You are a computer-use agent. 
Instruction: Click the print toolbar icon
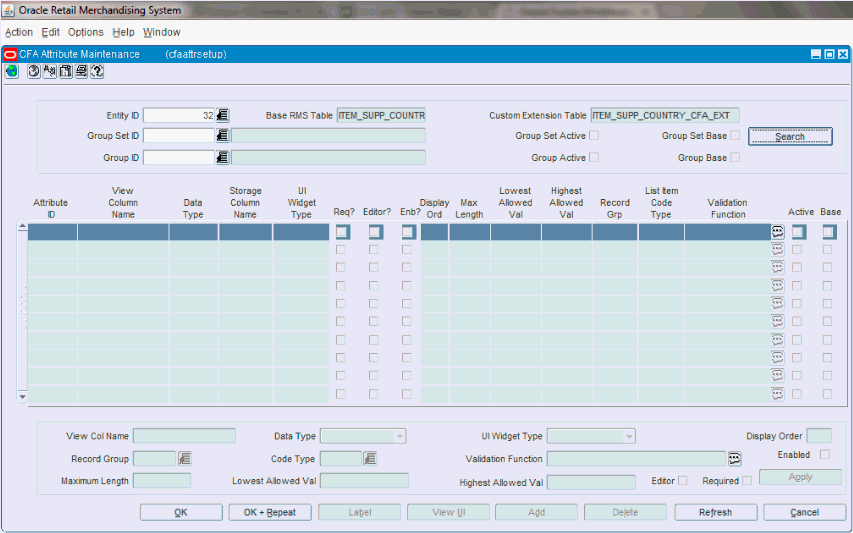82,71
